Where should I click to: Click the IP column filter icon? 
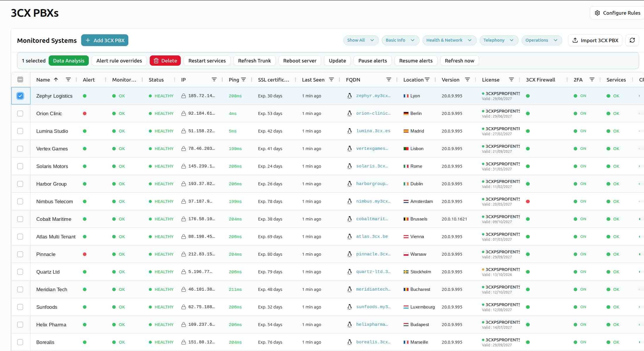coord(214,79)
